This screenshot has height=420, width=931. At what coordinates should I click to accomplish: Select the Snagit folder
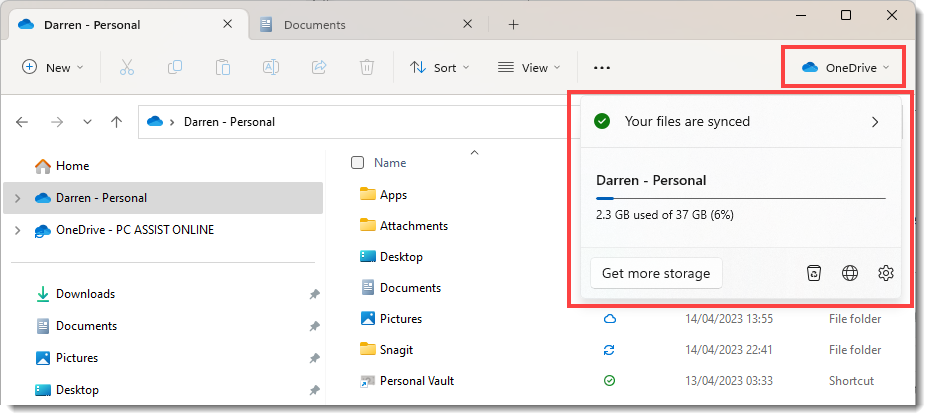coord(387,349)
